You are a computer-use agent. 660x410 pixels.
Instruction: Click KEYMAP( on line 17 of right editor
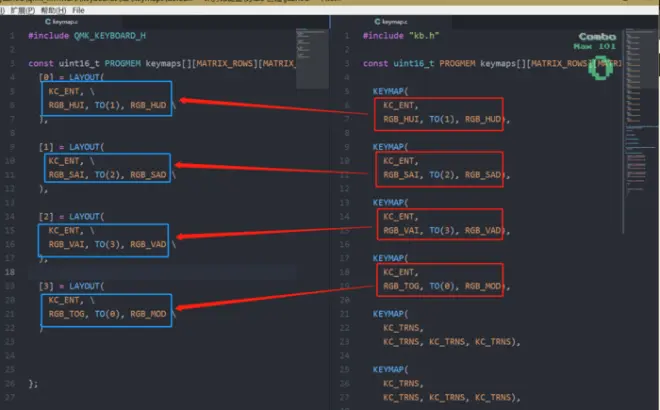pyautogui.click(x=390, y=258)
